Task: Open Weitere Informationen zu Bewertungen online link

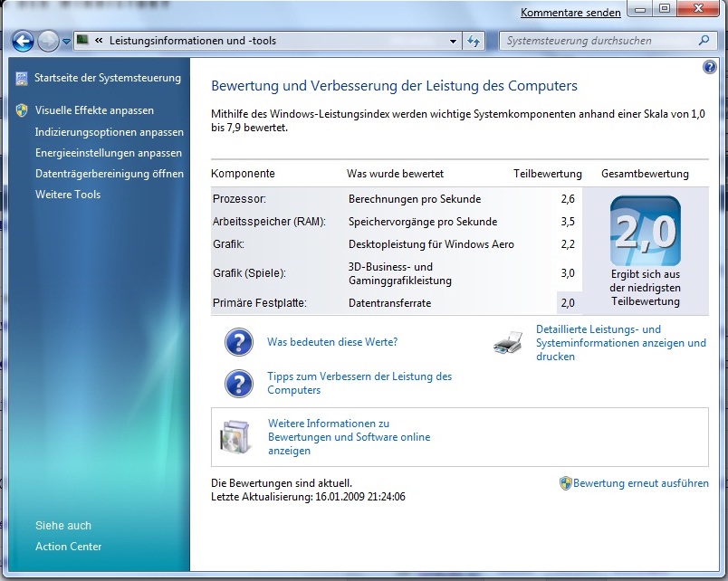Action: coord(350,437)
